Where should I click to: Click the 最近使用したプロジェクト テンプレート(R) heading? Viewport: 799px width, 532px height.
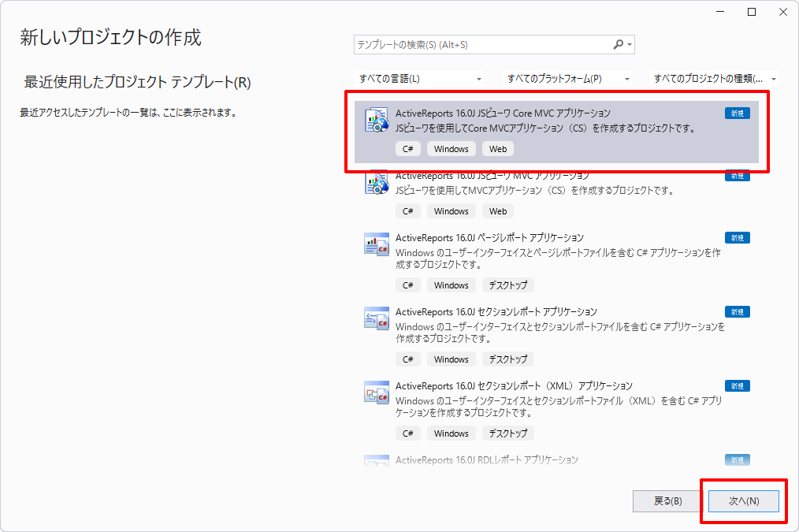[x=137, y=82]
